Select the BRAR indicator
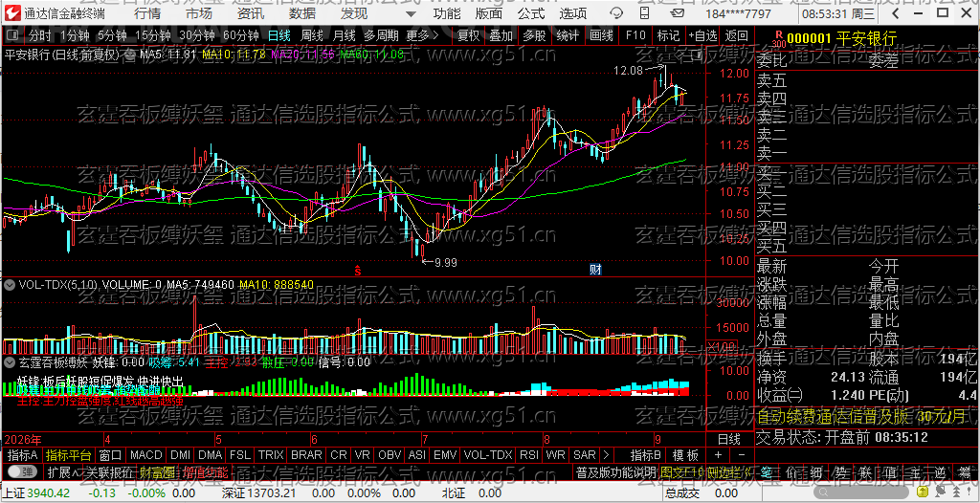 point(306,455)
